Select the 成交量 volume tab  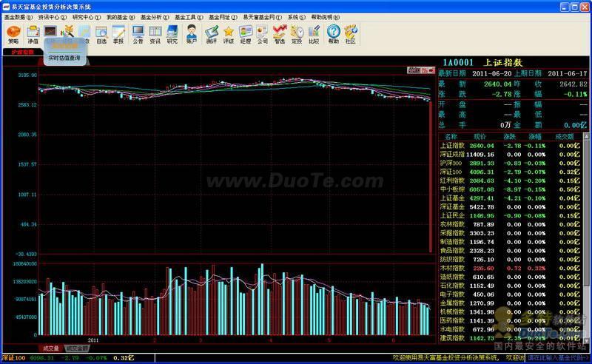51,348
